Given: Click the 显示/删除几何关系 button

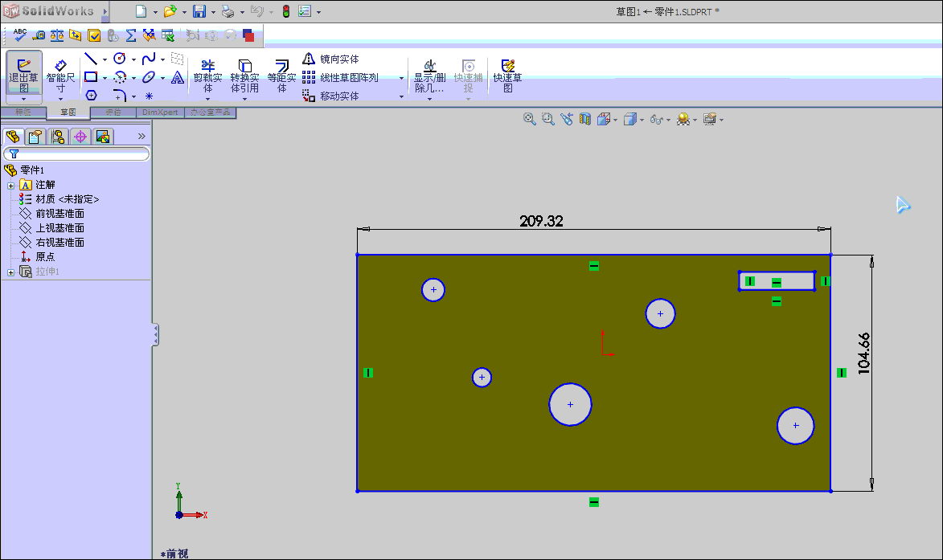Looking at the screenshot, I should click(429, 76).
